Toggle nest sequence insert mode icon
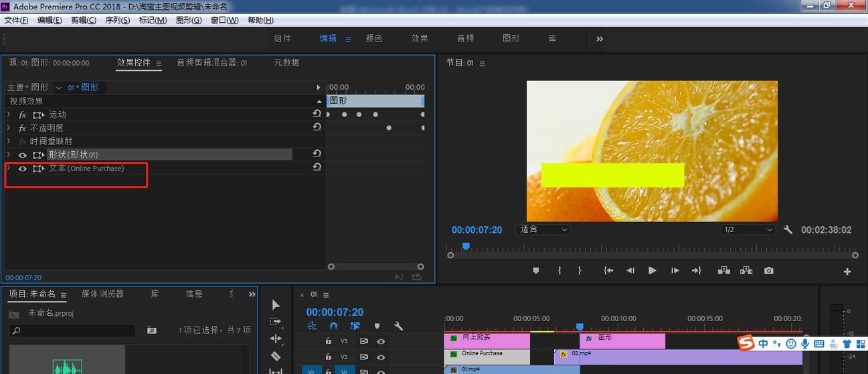The height and width of the screenshot is (374, 868). pyautogui.click(x=312, y=326)
